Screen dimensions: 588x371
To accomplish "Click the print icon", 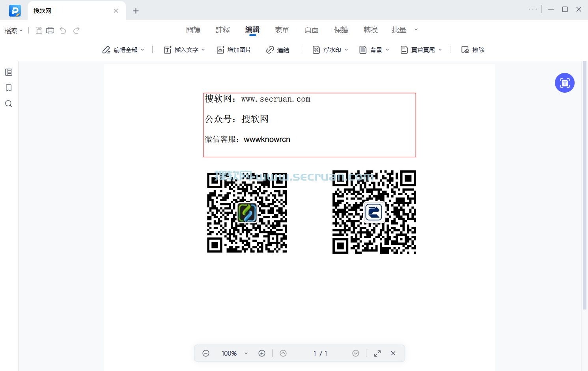I will [x=50, y=30].
